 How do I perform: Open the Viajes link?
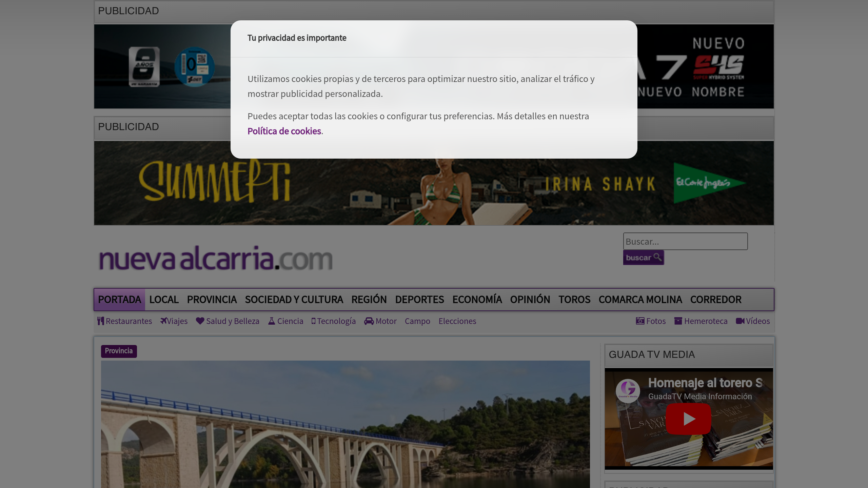click(174, 321)
